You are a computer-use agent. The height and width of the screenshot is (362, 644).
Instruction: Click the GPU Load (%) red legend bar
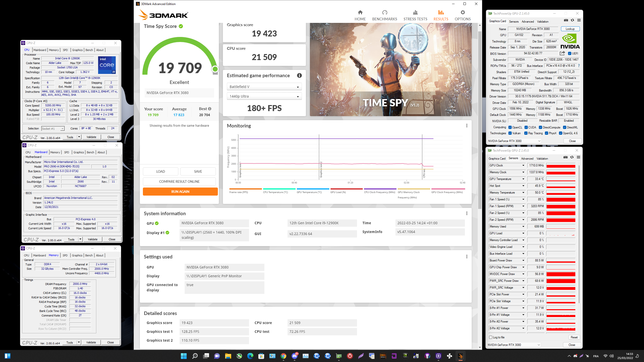pos(346,189)
